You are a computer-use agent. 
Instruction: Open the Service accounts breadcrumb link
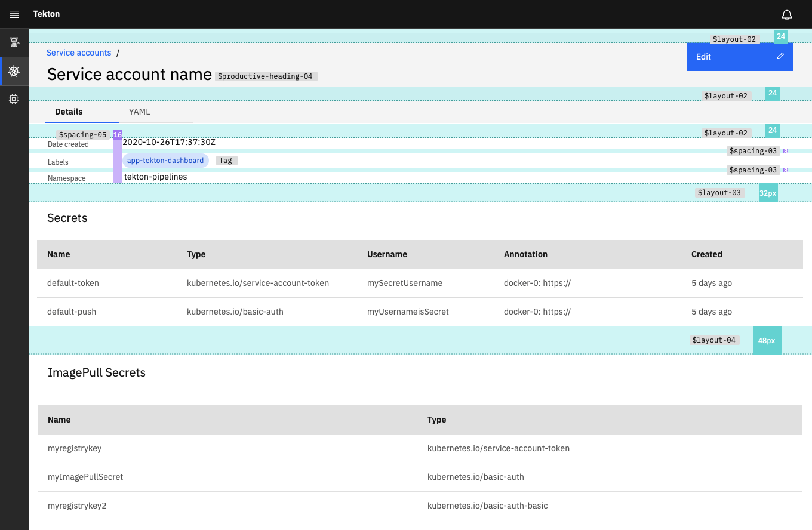[79, 53]
